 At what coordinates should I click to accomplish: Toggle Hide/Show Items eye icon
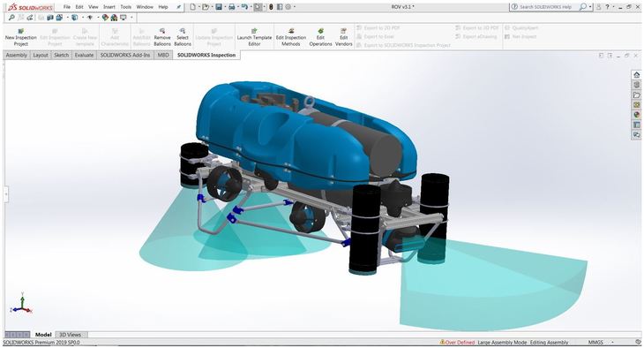[89, 18]
